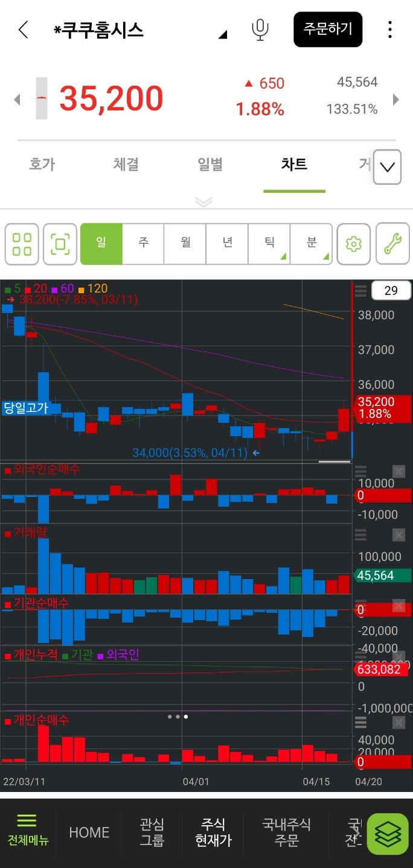Expand the double-chevron panel handle
Image resolution: width=413 pixels, height=868 pixels.
(x=204, y=201)
